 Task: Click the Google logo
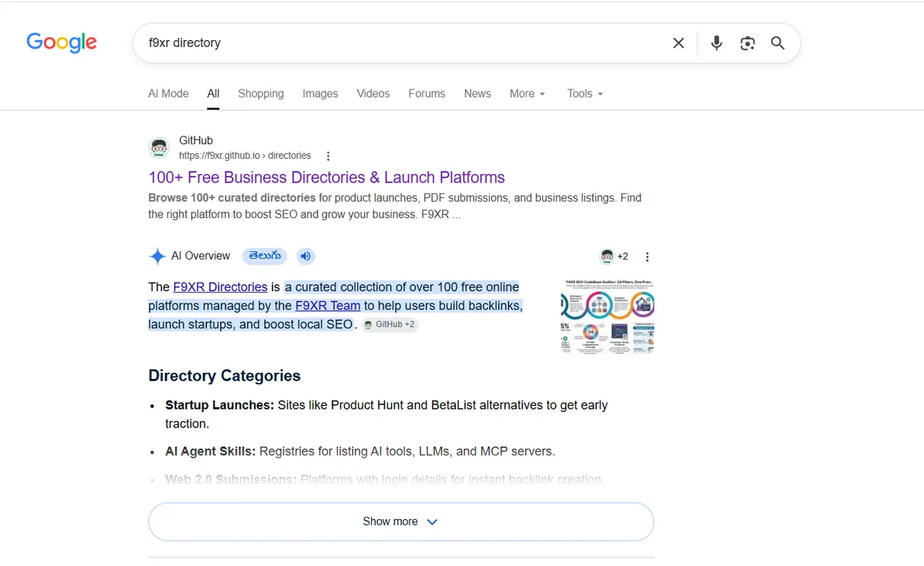pyautogui.click(x=62, y=42)
